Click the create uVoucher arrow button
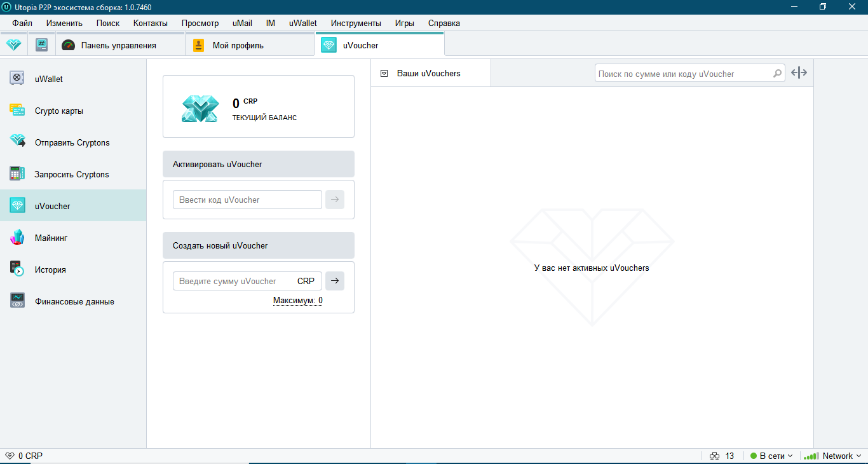Viewport: 868px width, 464px height. 335,281
